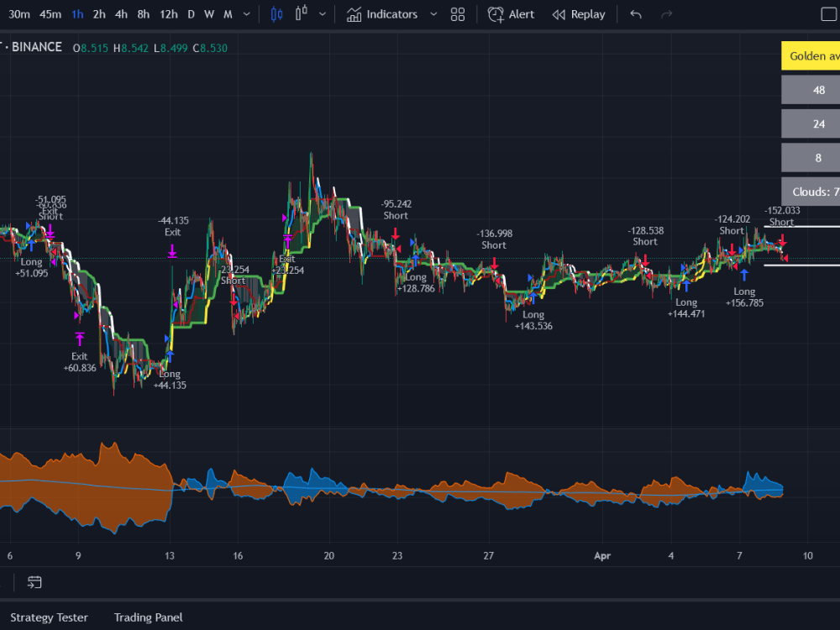Open the Object Tree icon at bottom left
Viewport: 840px width, 630px height.
[34, 581]
